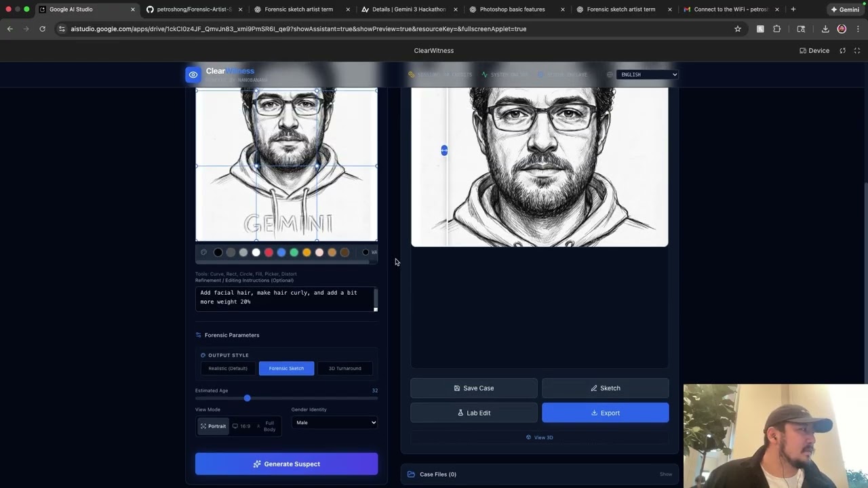Click the globe icon beside the language selector

(609, 75)
